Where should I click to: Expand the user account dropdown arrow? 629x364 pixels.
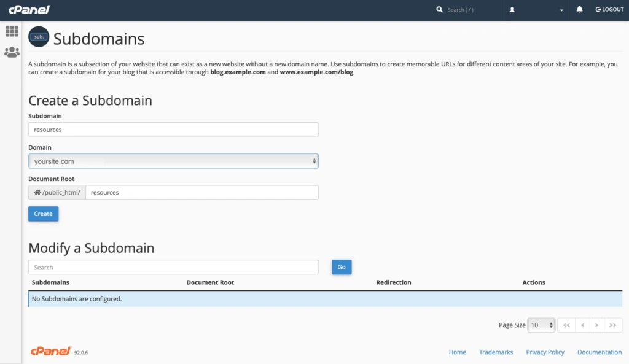[x=561, y=10]
